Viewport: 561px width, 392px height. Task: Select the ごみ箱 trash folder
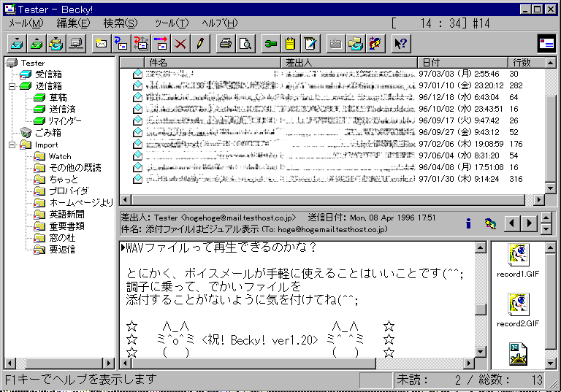(x=47, y=133)
